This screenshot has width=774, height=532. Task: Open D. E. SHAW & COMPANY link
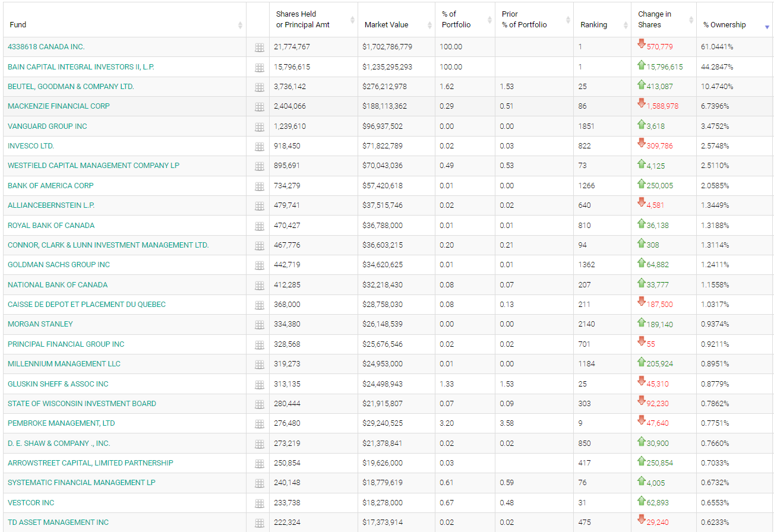[x=59, y=444]
